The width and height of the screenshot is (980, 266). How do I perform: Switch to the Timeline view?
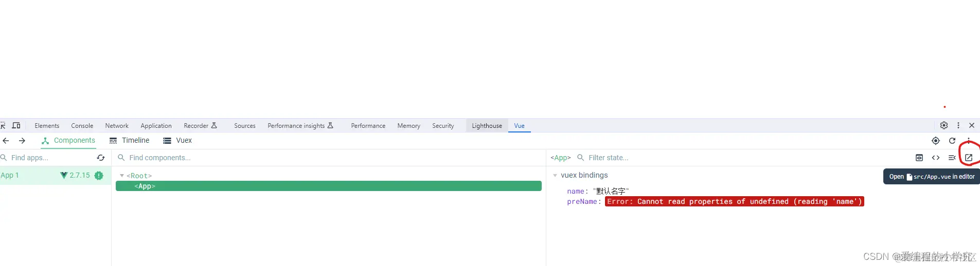point(129,141)
